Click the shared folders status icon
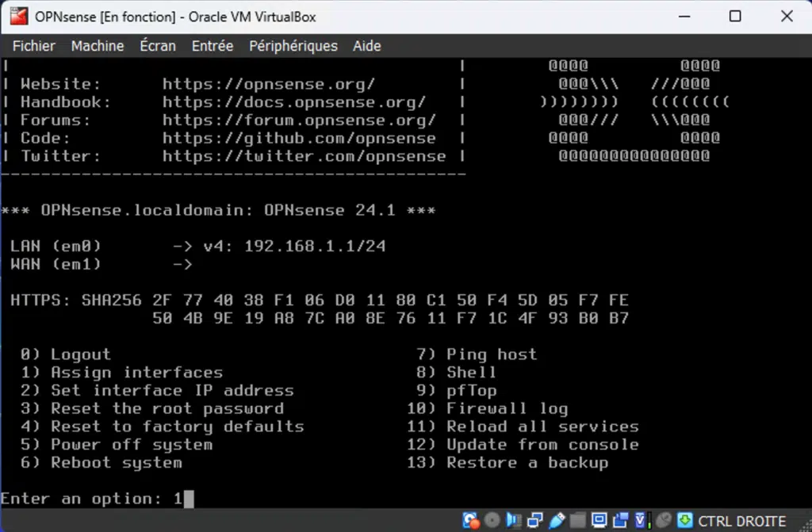 pos(577,520)
